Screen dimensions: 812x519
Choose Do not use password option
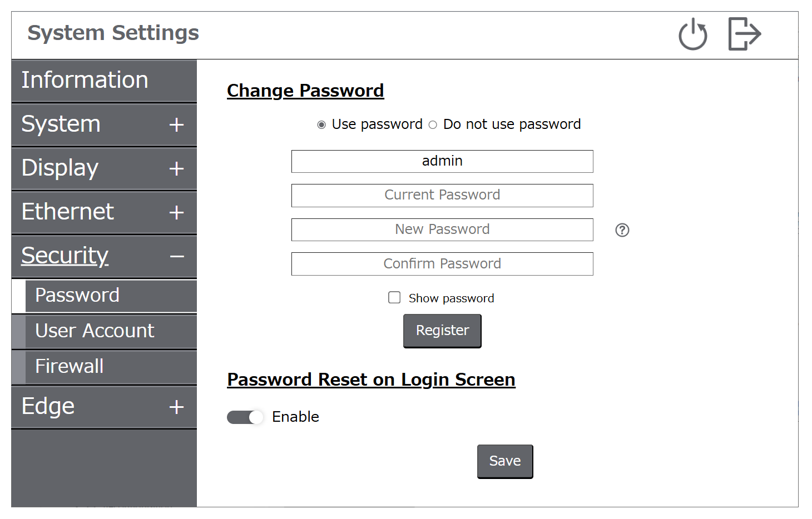click(x=433, y=124)
